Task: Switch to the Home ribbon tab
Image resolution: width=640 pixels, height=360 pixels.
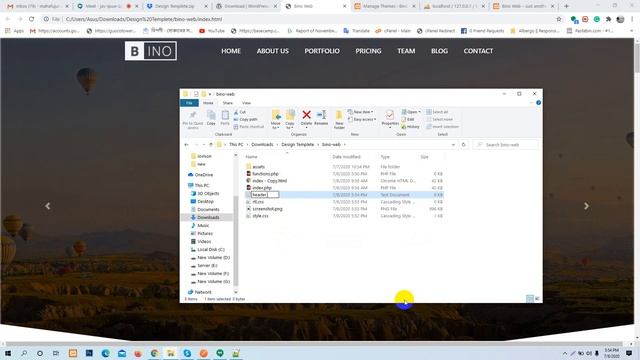Action: (x=208, y=103)
